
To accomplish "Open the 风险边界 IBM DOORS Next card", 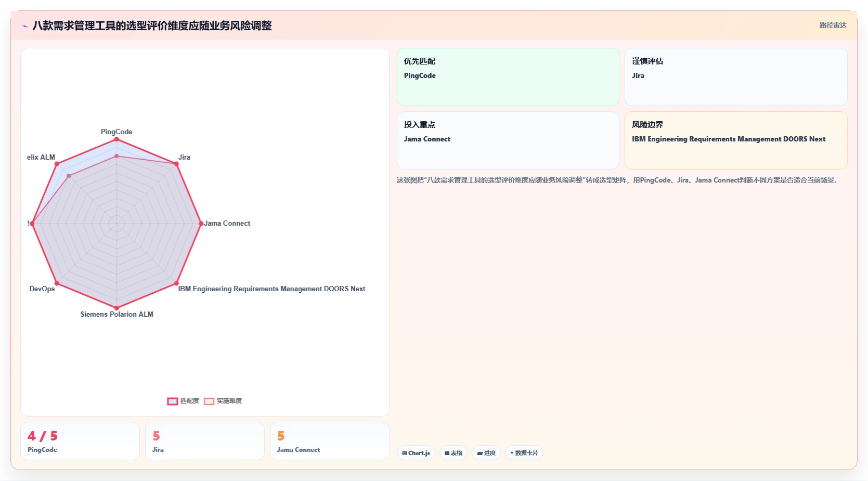I will click(x=736, y=140).
